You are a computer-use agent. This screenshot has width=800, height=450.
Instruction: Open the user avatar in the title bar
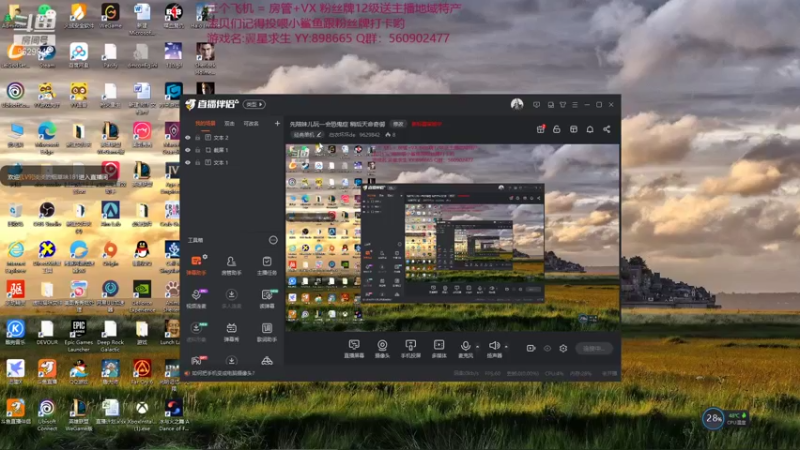tap(517, 104)
